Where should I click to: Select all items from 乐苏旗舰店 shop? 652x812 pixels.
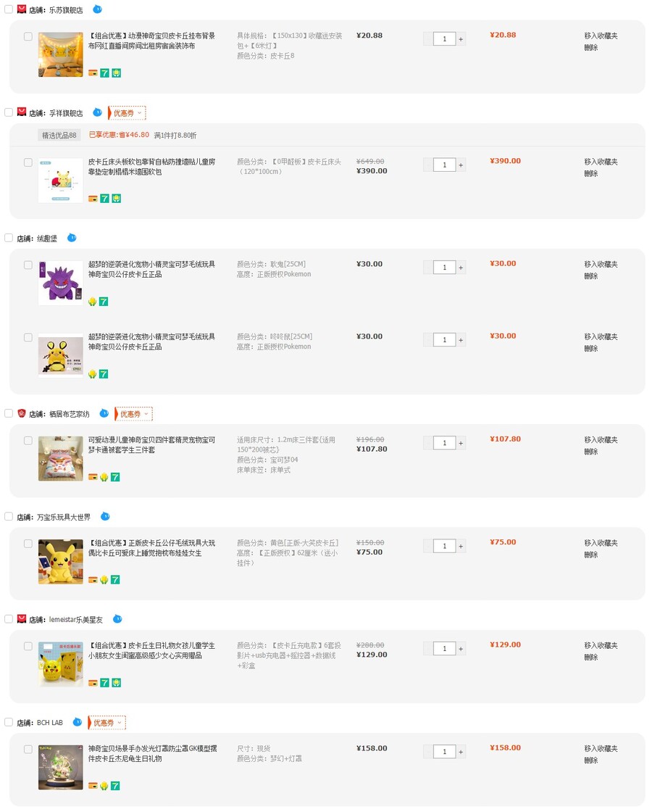tap(8, 9)
